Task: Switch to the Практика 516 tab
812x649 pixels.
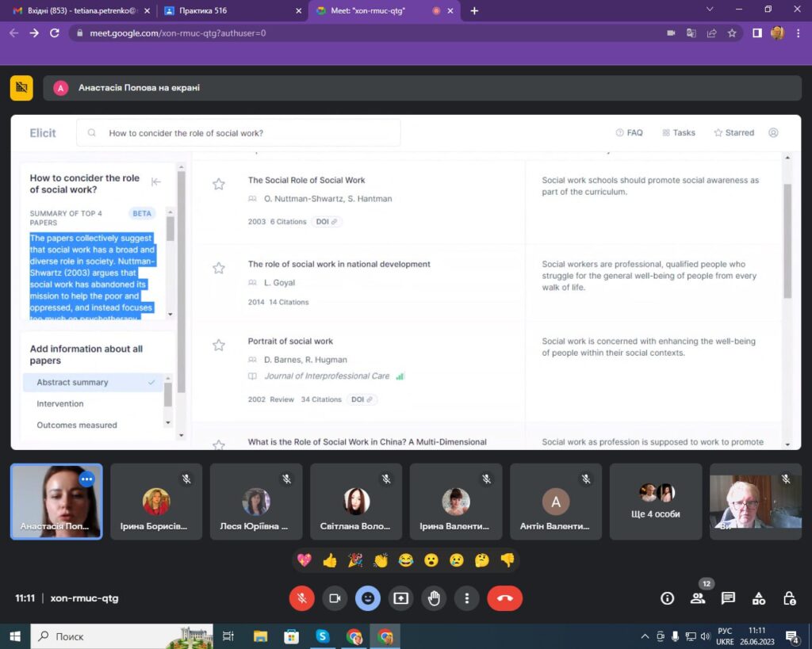Action: (230, 11)
